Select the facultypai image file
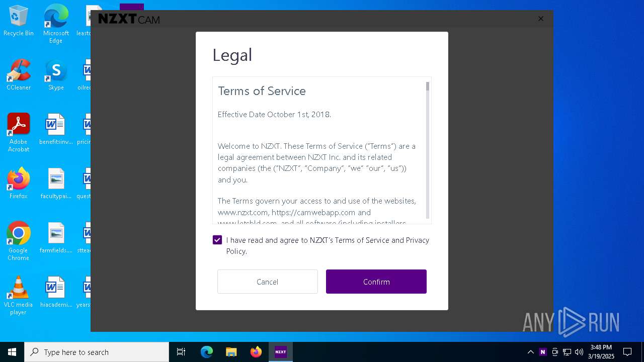Image resolution: width=644 pixels, height=362 pixels. point(56,184)
